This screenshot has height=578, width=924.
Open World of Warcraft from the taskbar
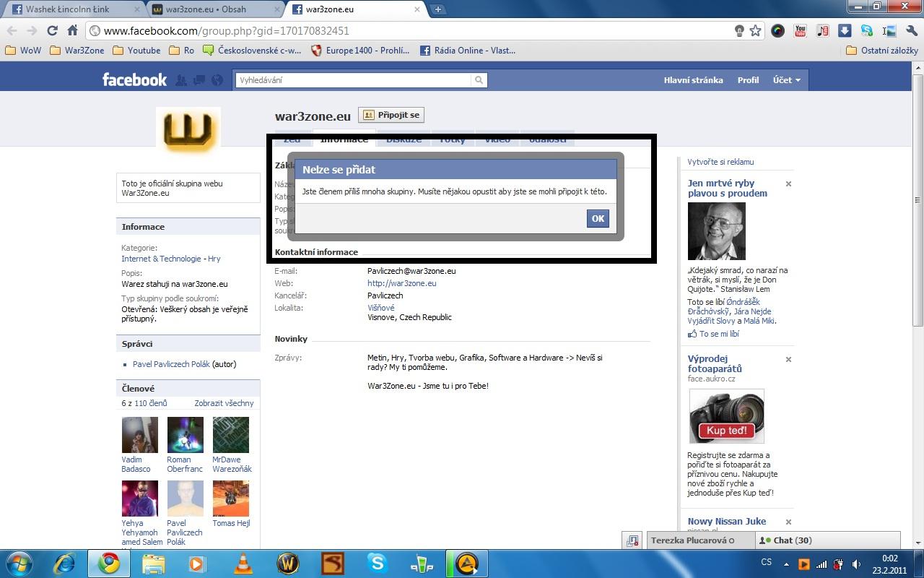coord(288,564)
